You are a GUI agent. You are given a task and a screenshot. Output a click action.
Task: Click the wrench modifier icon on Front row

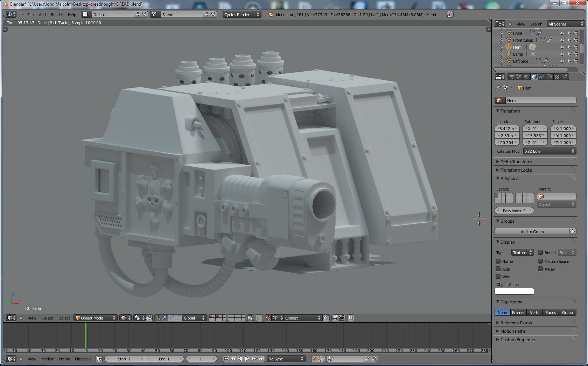click(539, 33)
